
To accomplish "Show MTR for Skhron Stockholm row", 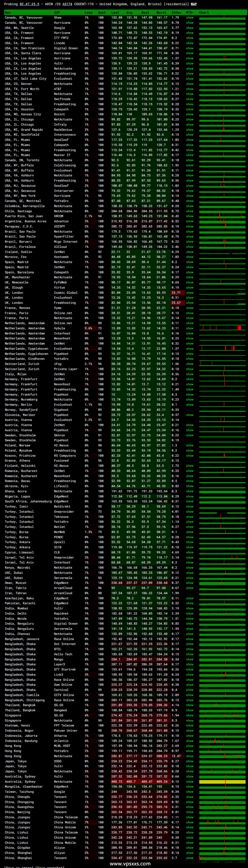I will pos(190,435).
